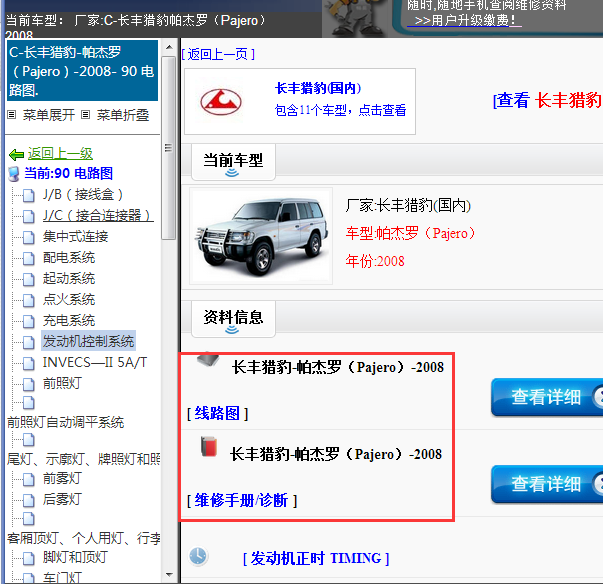The height and width of the screenshot is (584, 603).
Task: Select 起动系统 tree item
Action: [69, 279]
